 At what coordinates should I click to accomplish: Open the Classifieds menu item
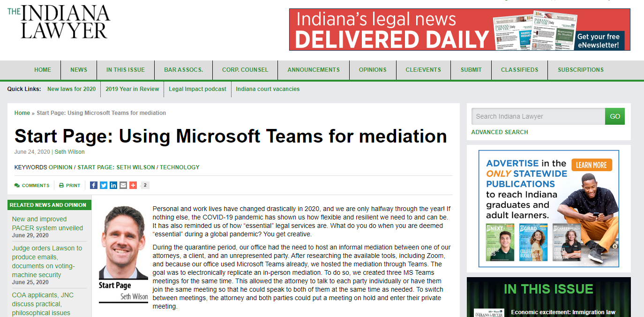[x=520, y=70]
